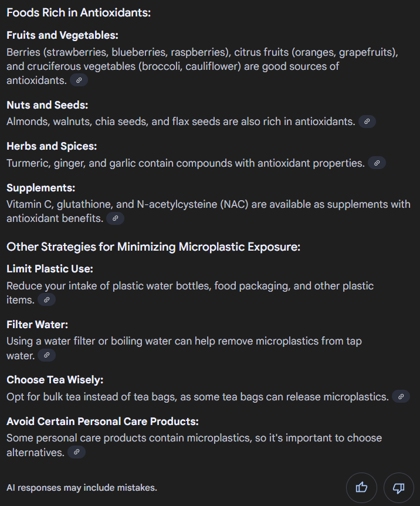Open source link after Limit Plastic Use text
This screenshot has height=506, width=420.
[x=47, y=300]
